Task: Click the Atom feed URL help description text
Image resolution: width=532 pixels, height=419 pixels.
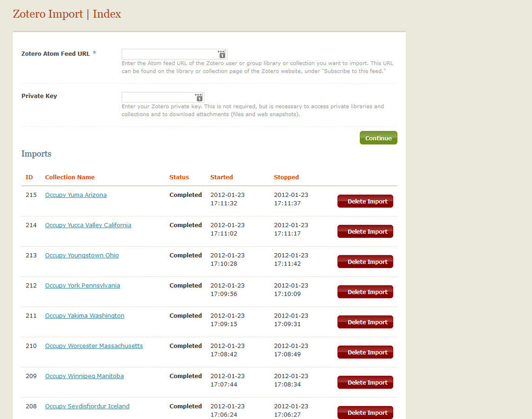Action: (x=257, y=67)
